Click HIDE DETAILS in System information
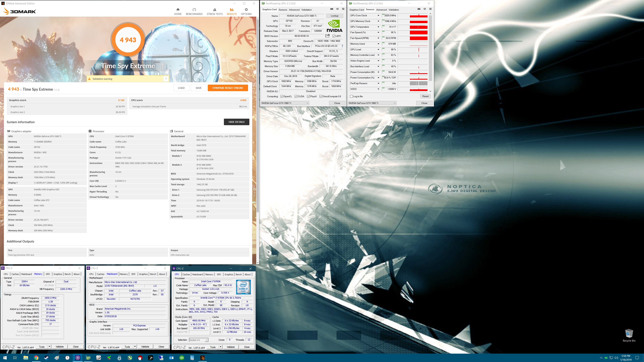 [236, 122]
